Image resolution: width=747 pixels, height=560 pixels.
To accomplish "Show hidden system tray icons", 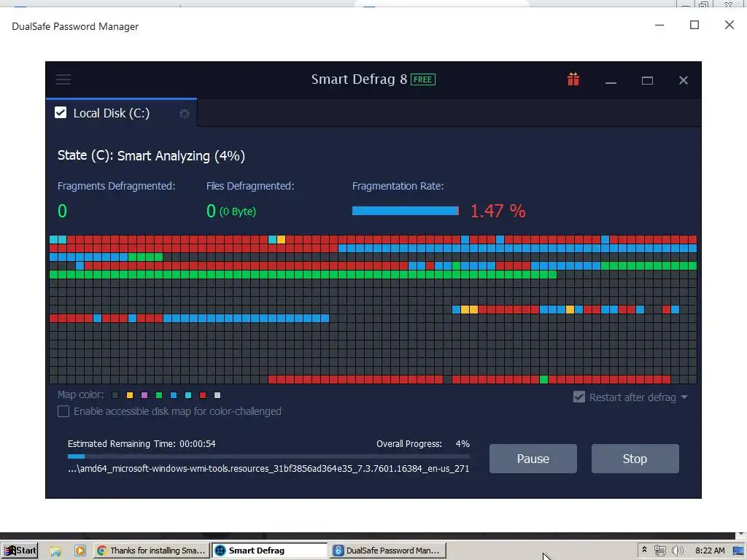I will coord(644,550).
